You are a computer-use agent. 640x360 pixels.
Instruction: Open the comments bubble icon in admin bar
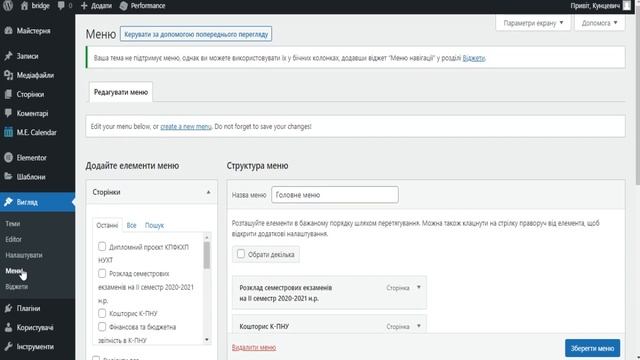(61, 6)
